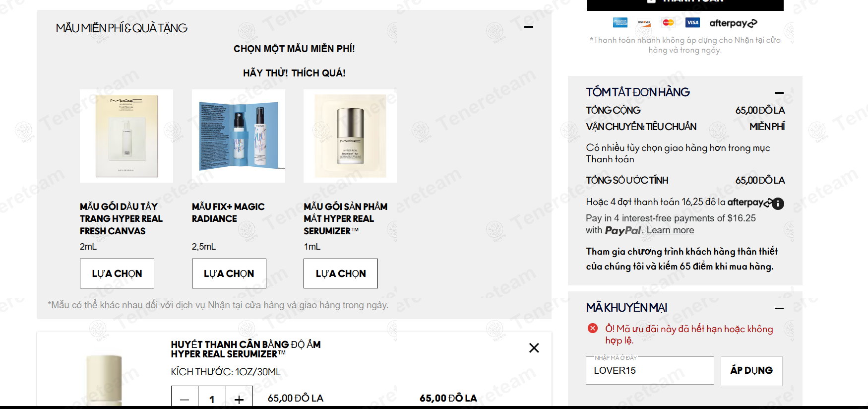Click the promo code input field
The image size is (868, 409).
tap(650, 370)
